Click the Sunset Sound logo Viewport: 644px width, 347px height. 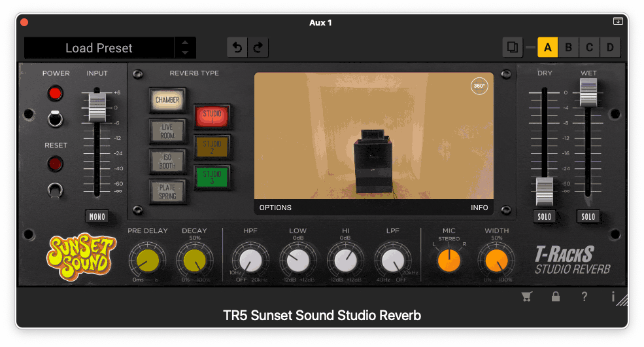pyautogui.click(x=81, y=257)
